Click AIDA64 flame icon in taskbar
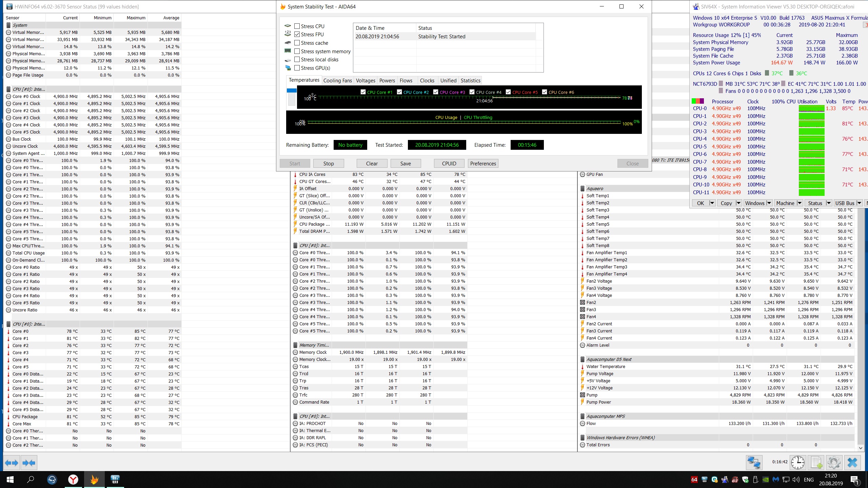Screen dimensions: 868x488 (x=94, y=480)
